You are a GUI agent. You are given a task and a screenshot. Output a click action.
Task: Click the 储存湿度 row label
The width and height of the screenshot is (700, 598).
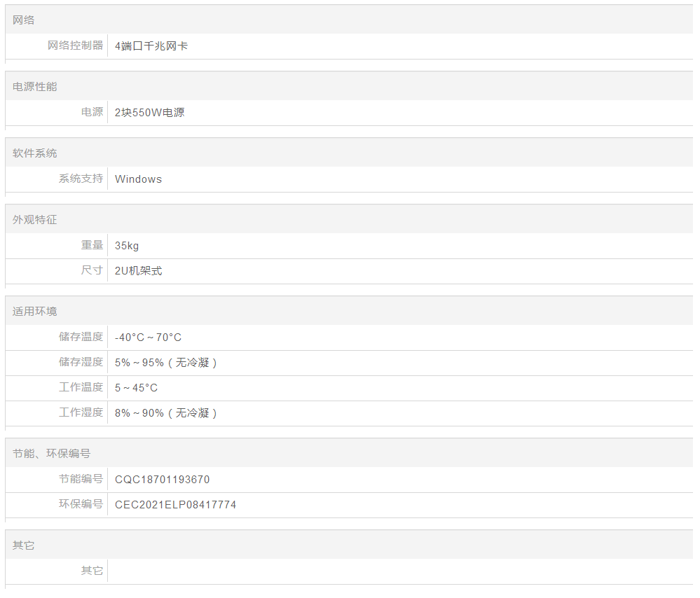point(81,363)
